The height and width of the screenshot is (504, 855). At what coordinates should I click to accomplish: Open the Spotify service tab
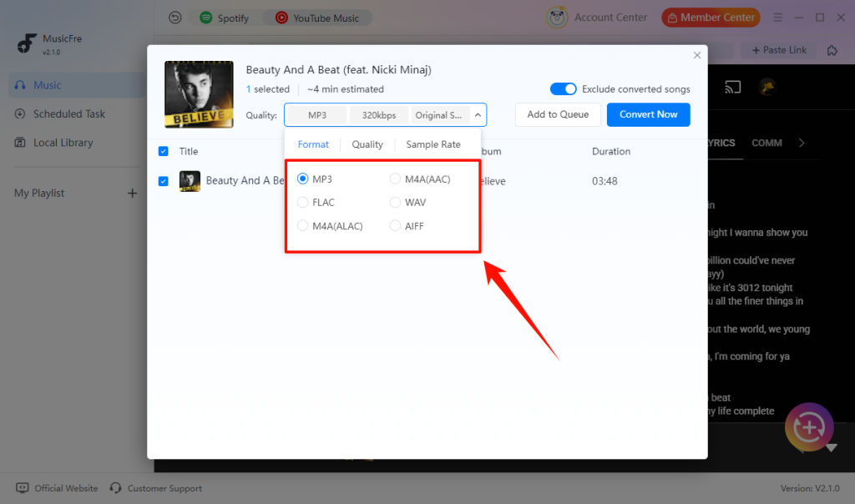(224, 18)
